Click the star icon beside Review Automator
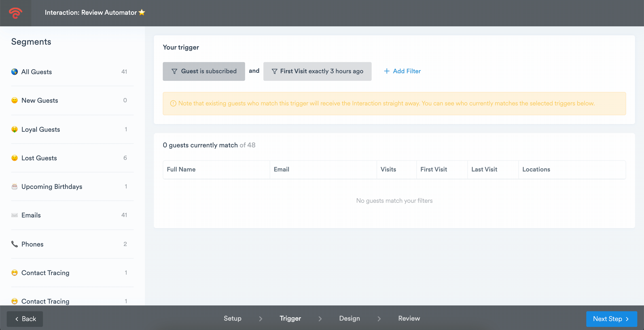 click(x=142, y=12)
